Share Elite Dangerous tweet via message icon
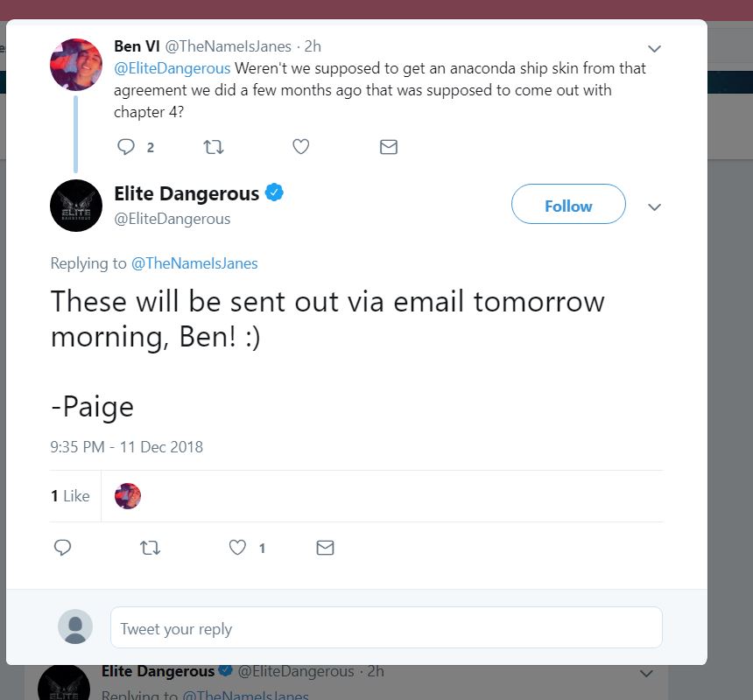 pos(325,548)
